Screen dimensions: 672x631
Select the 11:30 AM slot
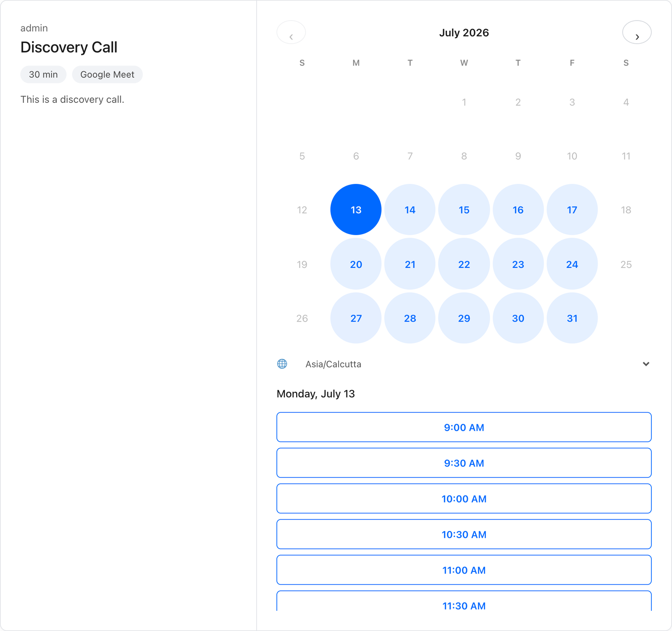point(464,601)
